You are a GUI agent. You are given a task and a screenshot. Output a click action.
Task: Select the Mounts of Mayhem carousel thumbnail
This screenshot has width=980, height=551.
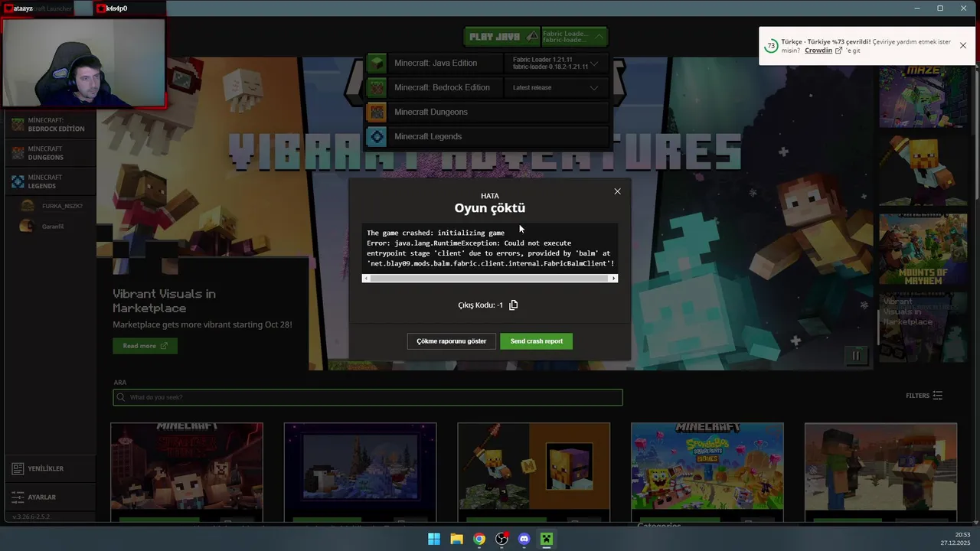[923, 249]
